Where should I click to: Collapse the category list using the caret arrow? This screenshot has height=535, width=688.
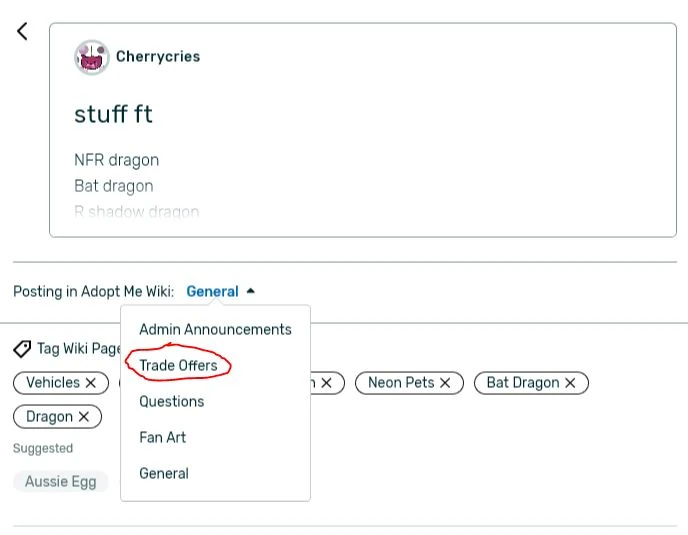[250, 291]
